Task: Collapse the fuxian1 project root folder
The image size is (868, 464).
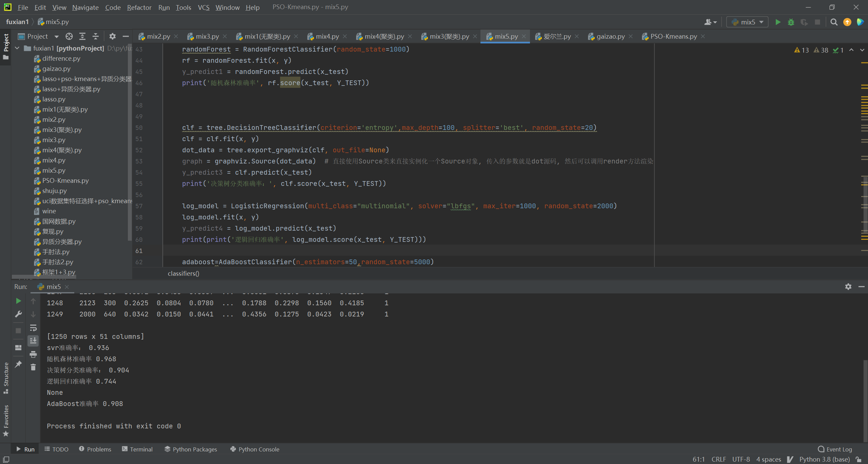Action: 17,48
